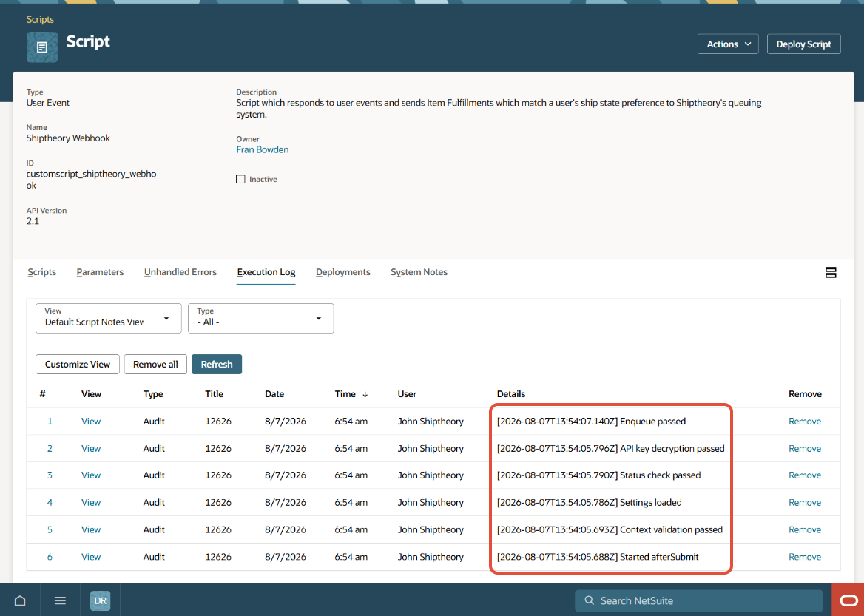864x616 pixels.
Task: Remove the API key decryption passed entry
Action: click(805, 448)
